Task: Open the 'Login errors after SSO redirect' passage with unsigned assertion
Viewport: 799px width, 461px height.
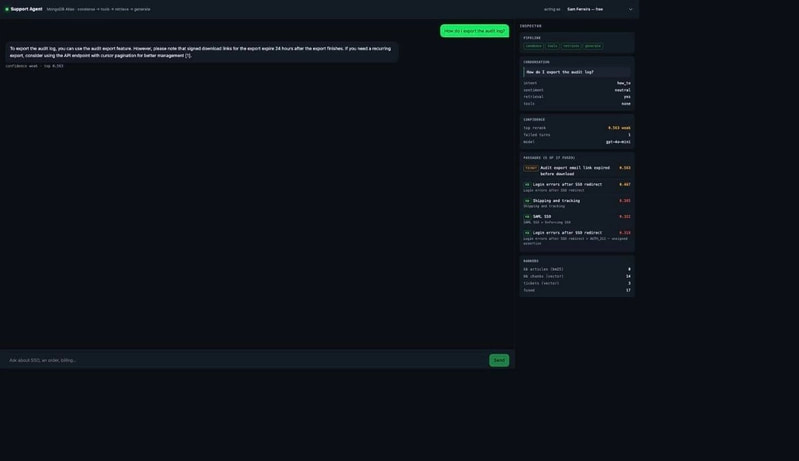Action: tap(577, 238)
